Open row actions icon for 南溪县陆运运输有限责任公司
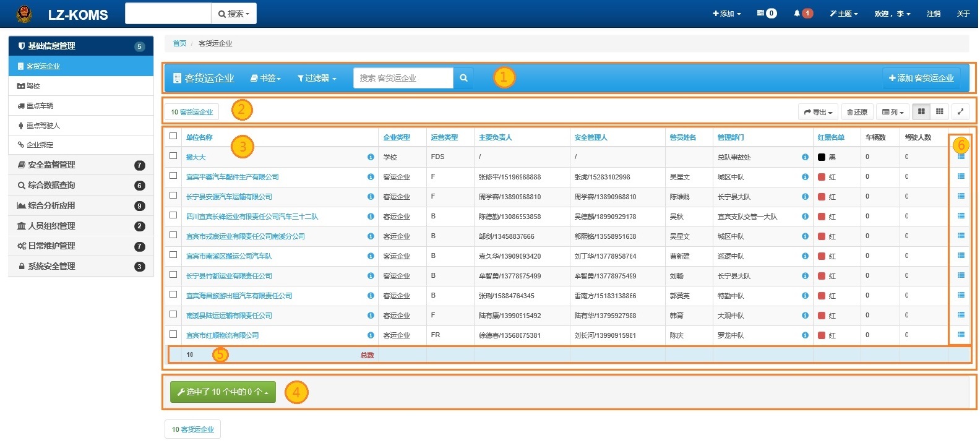 961,315
